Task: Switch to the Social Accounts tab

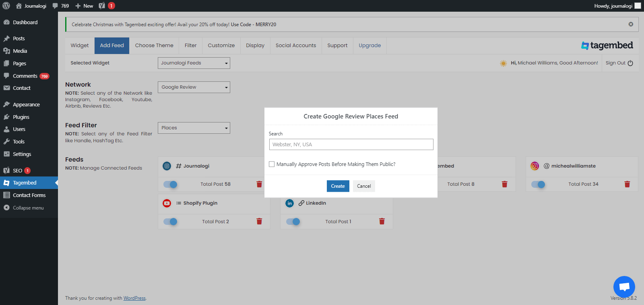Action: 296,46
